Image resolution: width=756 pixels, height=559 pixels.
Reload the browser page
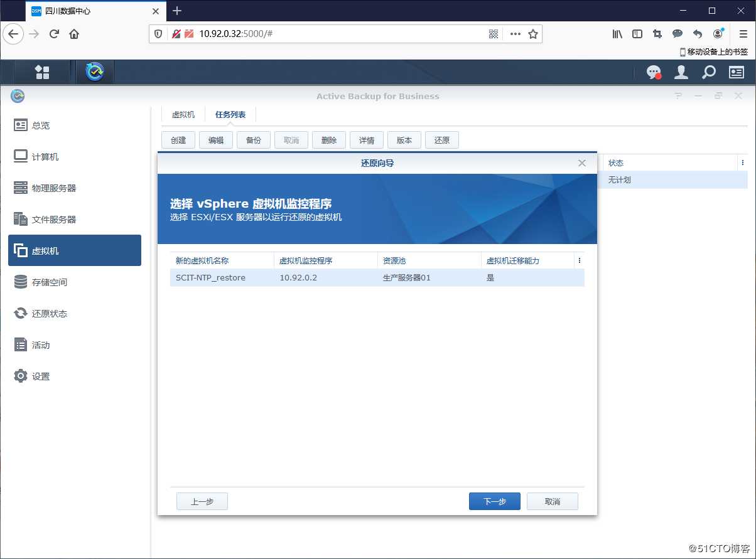pos(54,34)
